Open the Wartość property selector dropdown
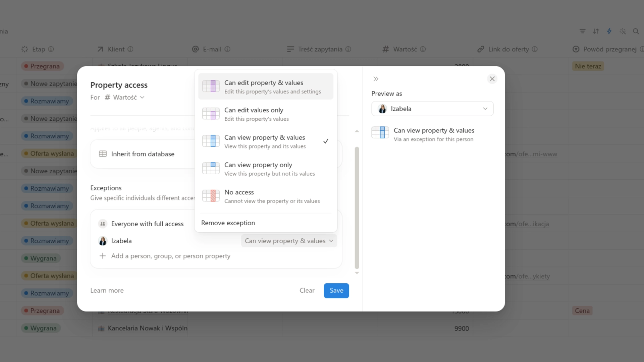644x362 pixels. tap(124, 97)
